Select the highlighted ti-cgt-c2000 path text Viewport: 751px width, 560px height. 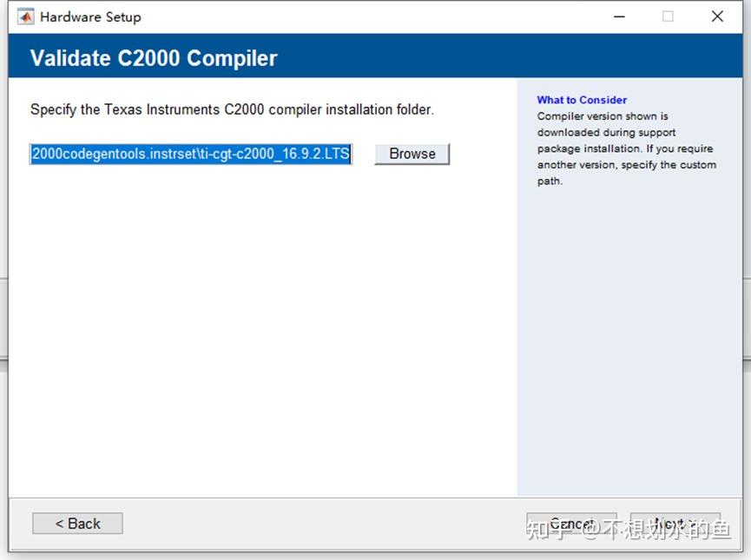pos(190,154)
